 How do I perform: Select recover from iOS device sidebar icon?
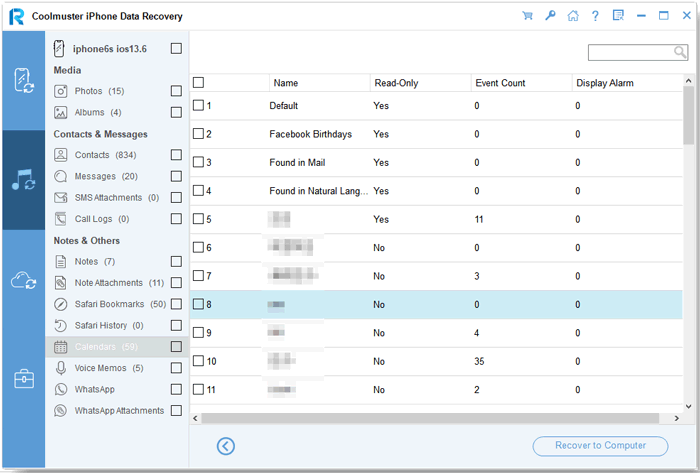click(24, 80)
